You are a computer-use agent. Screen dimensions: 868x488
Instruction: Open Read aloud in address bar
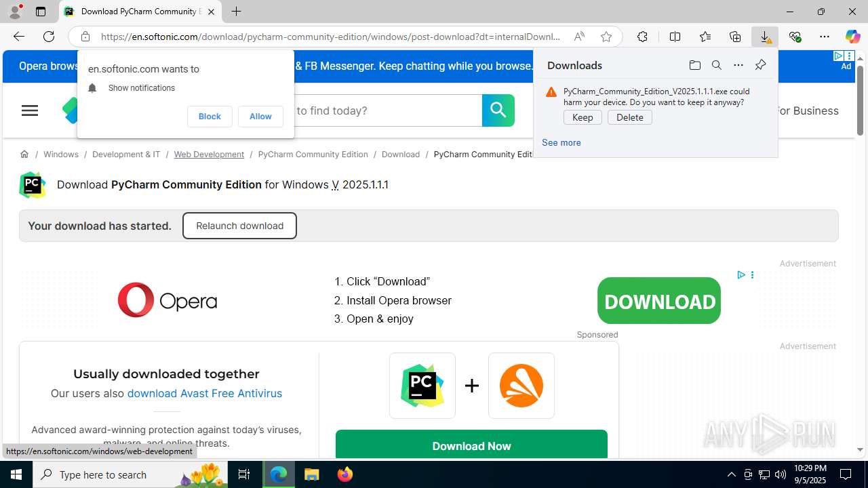pos(579,37)
